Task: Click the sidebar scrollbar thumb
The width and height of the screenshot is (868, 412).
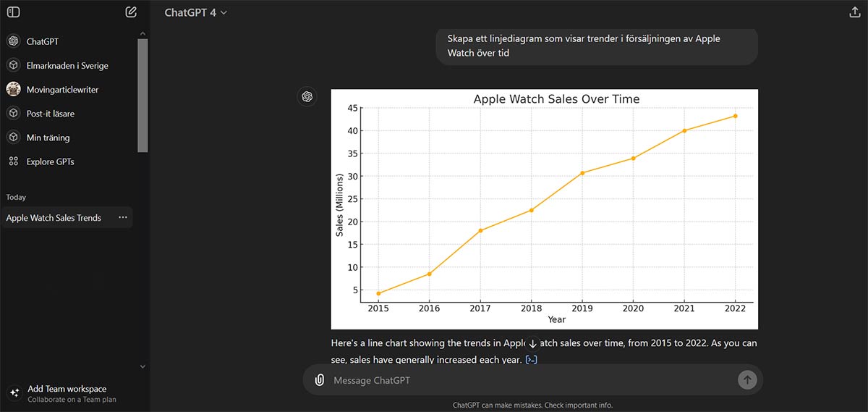Action: [x=142, y=95]
